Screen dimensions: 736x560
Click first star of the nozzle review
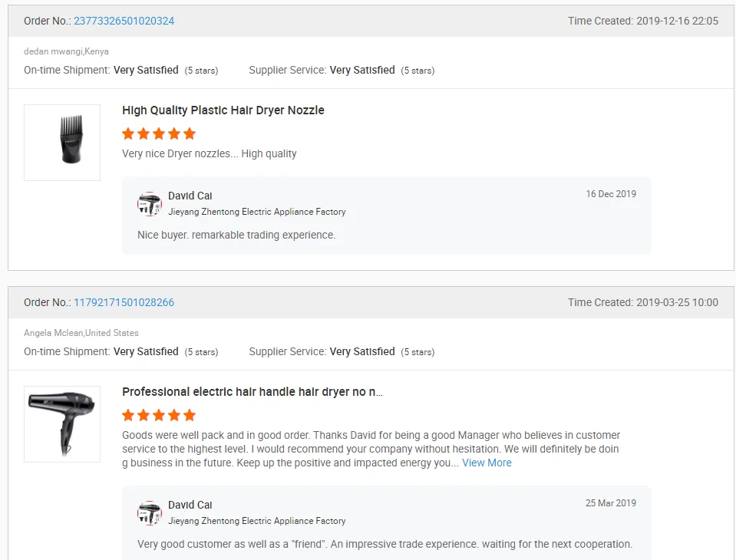(x=128, y=133)
